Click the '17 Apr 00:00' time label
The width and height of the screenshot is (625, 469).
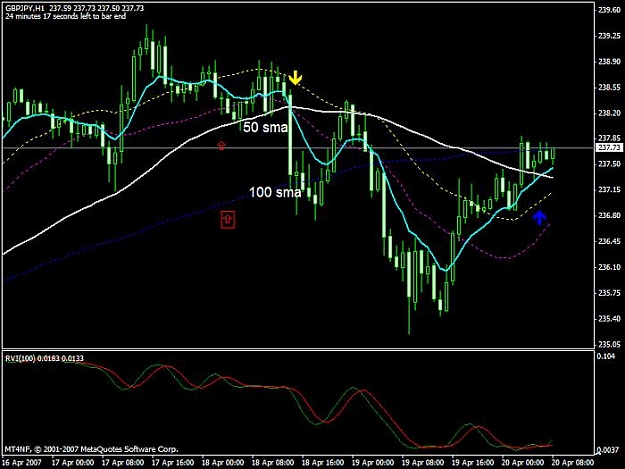(x=73, y=463)
